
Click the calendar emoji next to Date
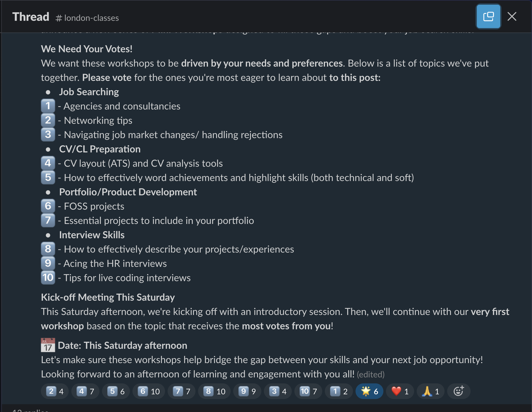tap(48, 345)
